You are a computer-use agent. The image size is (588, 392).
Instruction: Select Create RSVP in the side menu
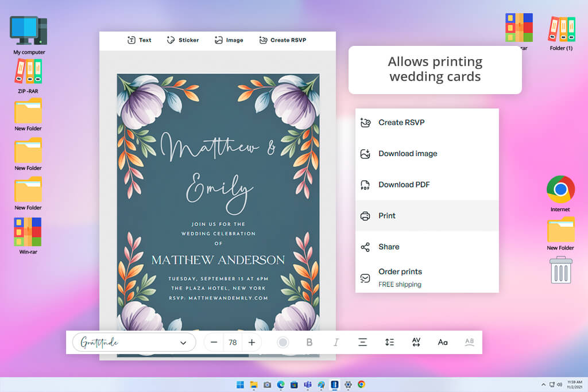[427, 123]
